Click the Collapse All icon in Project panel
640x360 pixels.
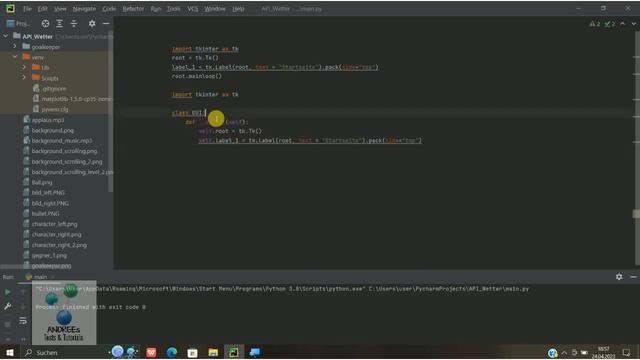pos(74,24)
